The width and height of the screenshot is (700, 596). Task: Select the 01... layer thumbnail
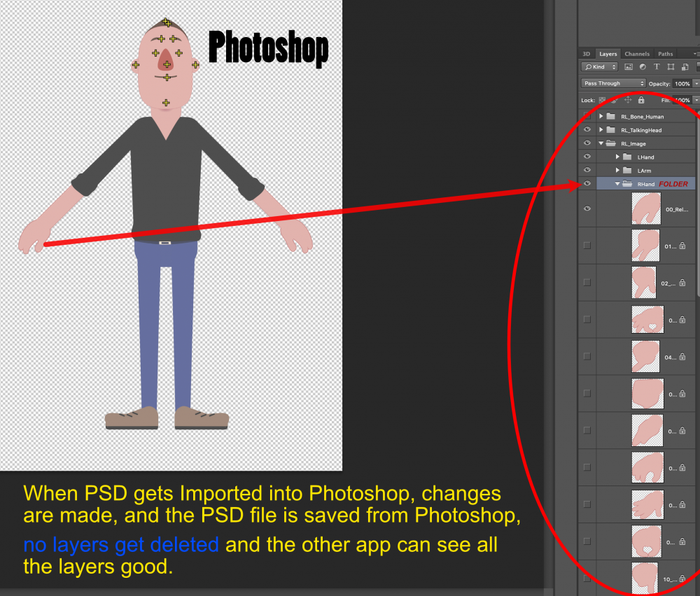645,246
